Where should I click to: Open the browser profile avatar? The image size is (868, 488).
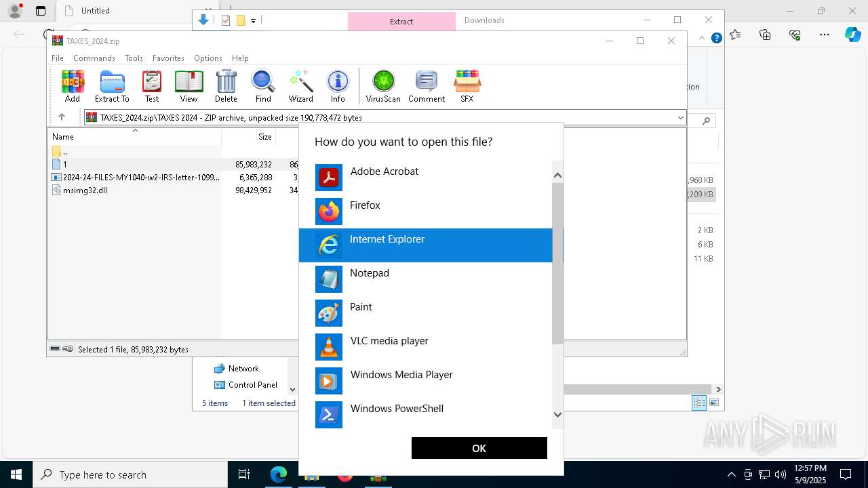15,11
